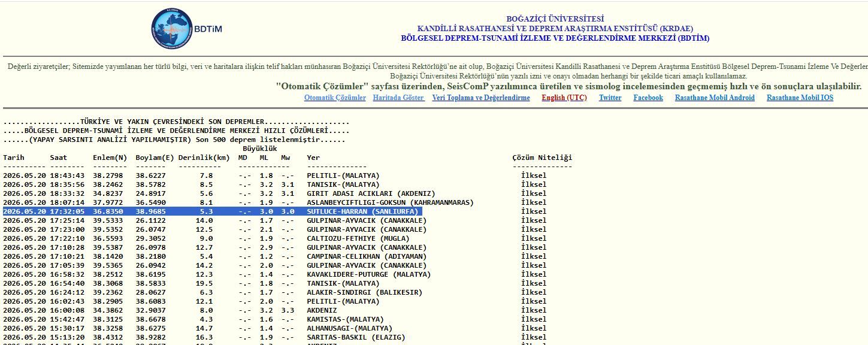Click the CAMPINAR-CELIKHAN (ADIYAMAN) entry
The height and width of the screenshot is (345, 868).
[367, 256]
